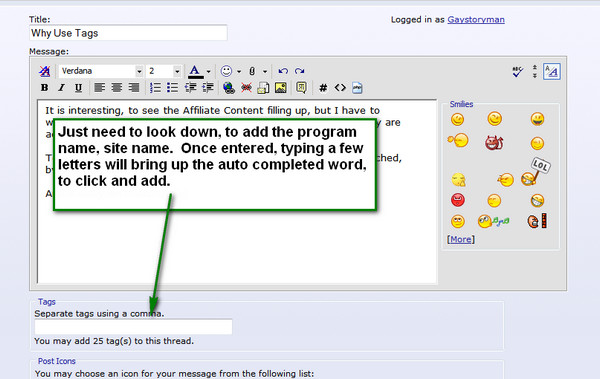Open the attachments dropdown arrow
Image resolution: width=600 pixels, height=379 pixels.
[264, 71]
